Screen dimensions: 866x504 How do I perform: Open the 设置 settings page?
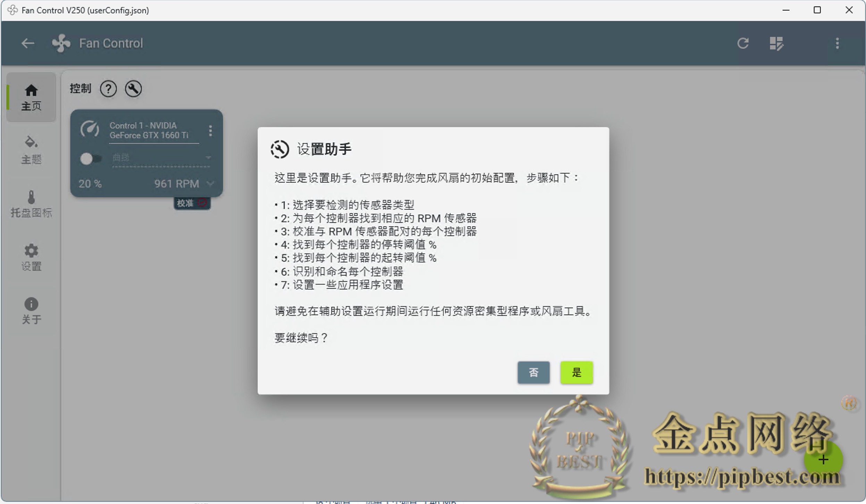tap(31, 257)
